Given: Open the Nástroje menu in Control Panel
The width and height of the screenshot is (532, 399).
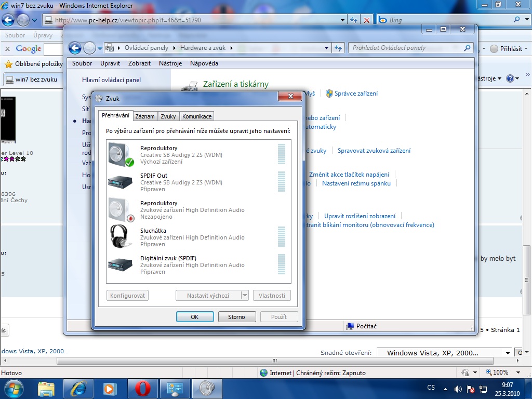Looking at the screenshot, I should pyautogui.click(x=170, y=63).
